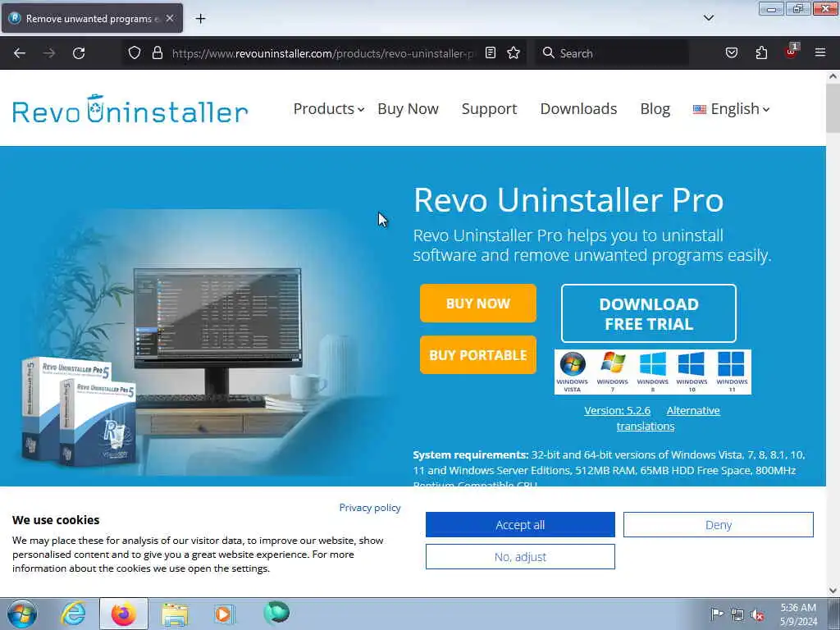Open Buy Now in navigation menu

click(408, 109)
